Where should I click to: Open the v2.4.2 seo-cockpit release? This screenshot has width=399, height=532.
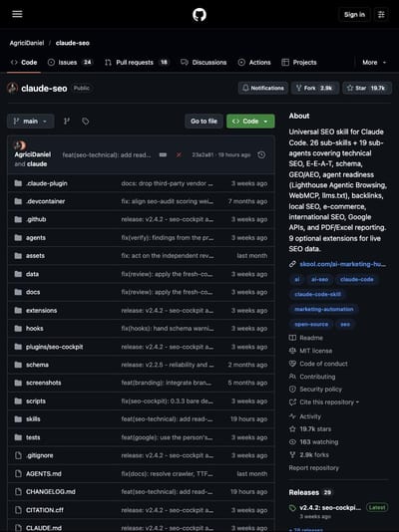coord(330,508)
